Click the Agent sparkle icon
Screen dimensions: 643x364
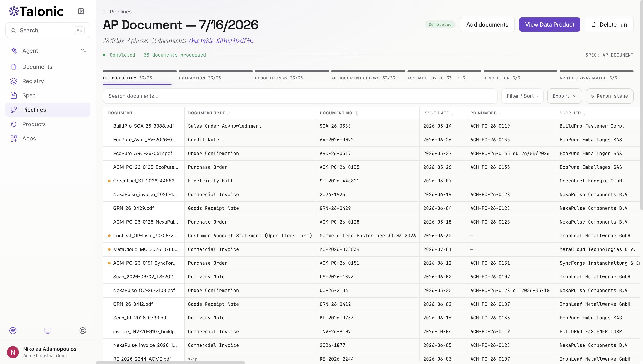click(x=14, y=51)
